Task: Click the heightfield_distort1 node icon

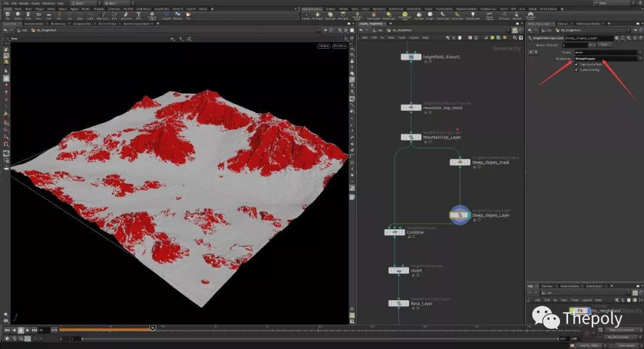Action: [411, 57]
